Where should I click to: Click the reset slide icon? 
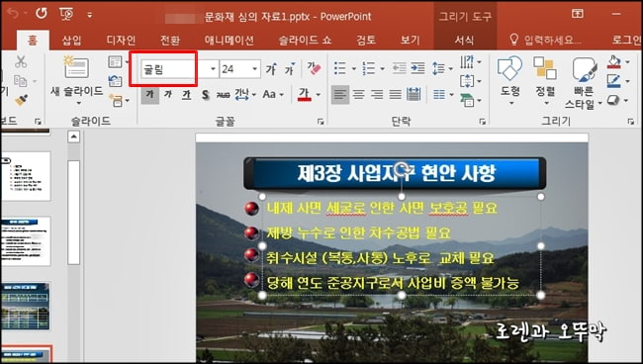[x=115, y=81]
